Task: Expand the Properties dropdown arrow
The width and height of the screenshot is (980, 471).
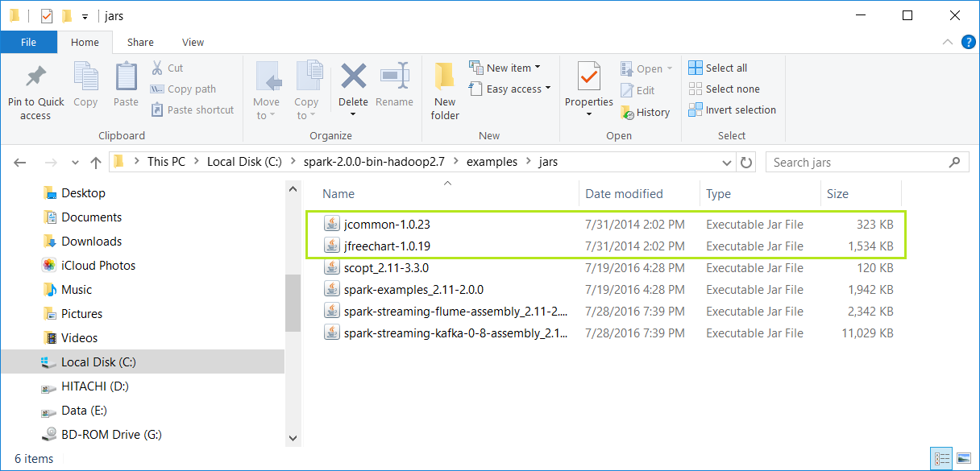Action: (589, 114)
